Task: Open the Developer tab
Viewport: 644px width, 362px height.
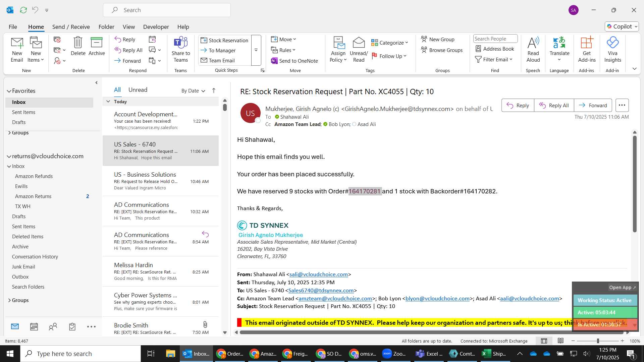Action: [x=156, y=27]
